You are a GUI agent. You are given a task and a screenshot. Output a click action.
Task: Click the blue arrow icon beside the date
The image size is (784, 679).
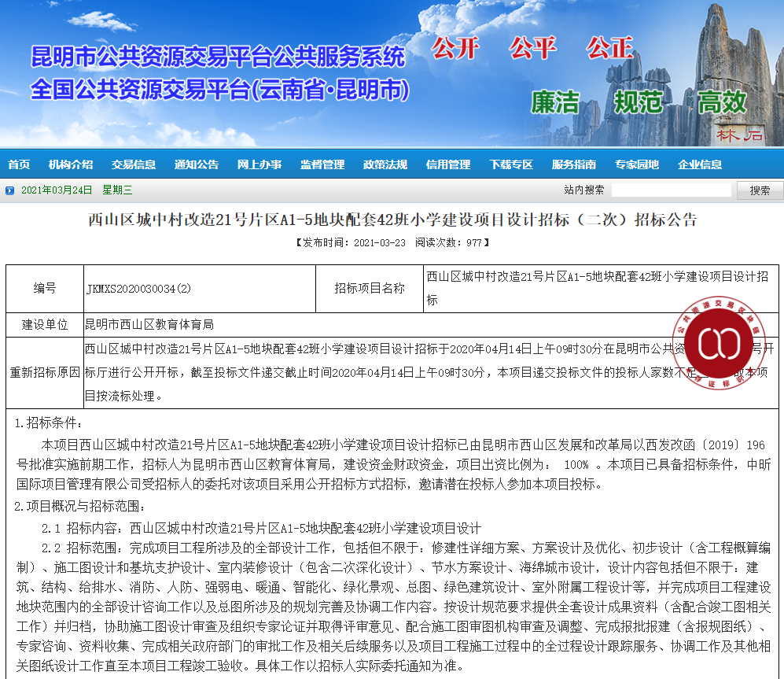click(x=9, y=190)
